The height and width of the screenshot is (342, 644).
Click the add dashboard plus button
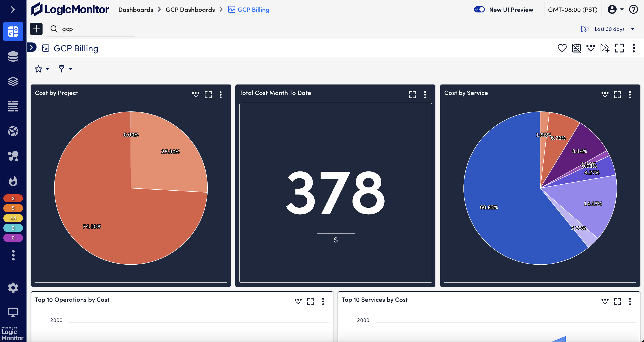point(36,29)
